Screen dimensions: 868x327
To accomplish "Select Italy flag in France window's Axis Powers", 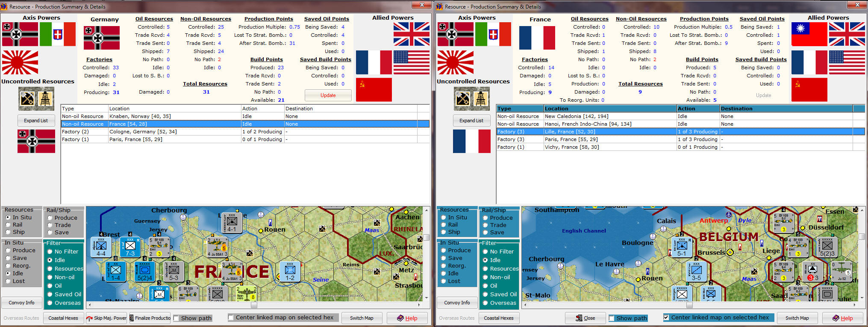I will (493, 34).
